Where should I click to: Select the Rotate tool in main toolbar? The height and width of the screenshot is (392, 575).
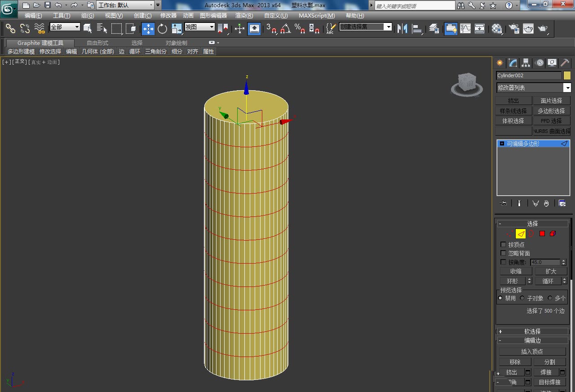coord(162,29)
